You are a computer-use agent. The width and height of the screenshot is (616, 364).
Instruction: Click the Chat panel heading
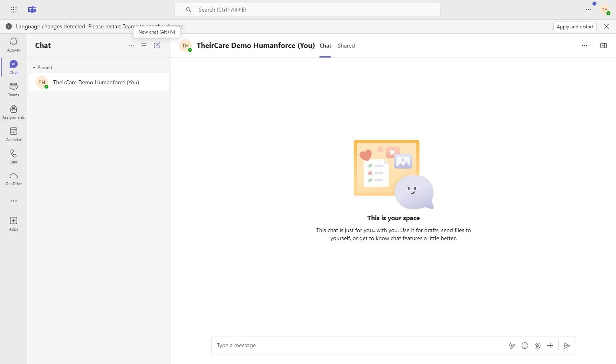43,46
